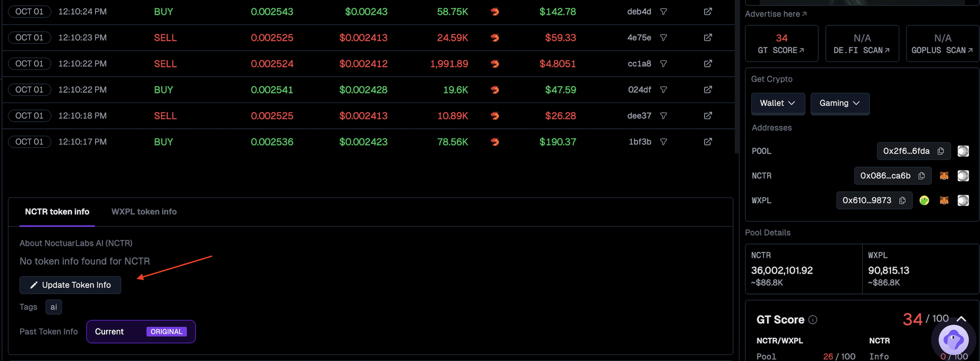Click the shrimp icon on the $142.78 trade
This screenshot has height=361, width=980.
pos(495,12)
